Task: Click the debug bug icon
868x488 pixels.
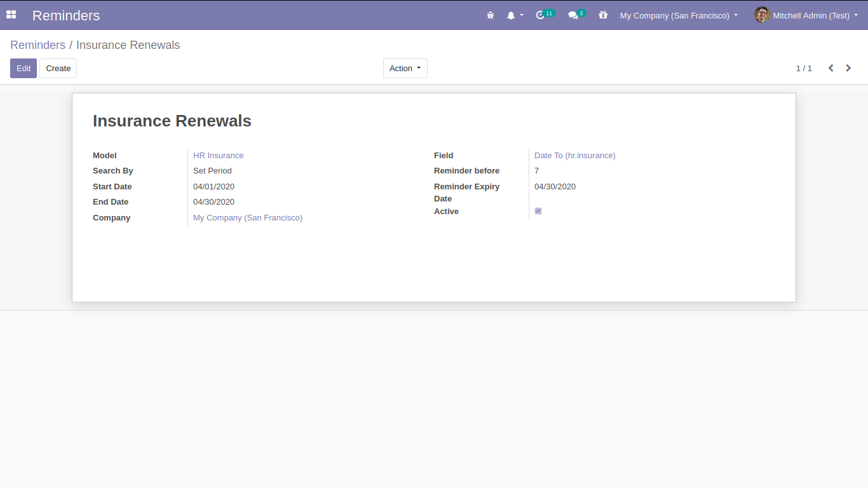Action: coord(490,15)
